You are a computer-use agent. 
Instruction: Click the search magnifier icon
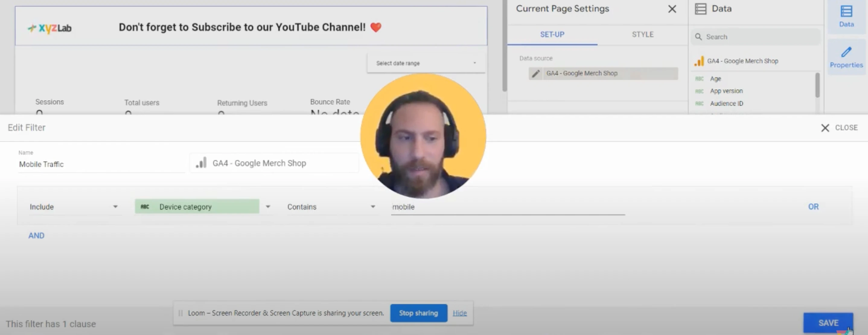[x=698, y=37]
